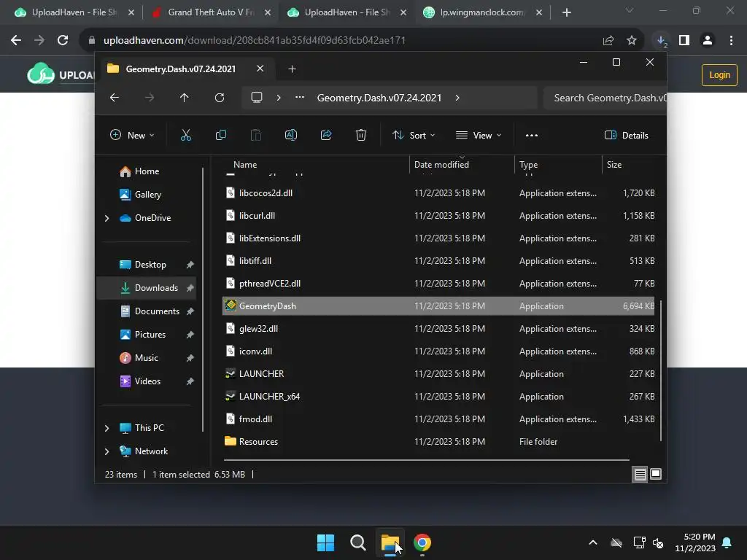747x560 pixels.
Task: Switch to first UploadHaven Chrome tab
Action: point(74,12)
